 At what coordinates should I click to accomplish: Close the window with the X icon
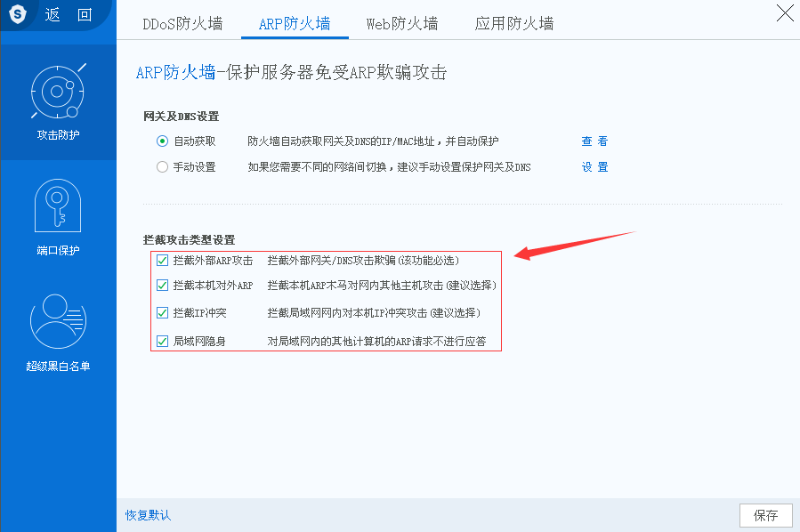point(784,12)
